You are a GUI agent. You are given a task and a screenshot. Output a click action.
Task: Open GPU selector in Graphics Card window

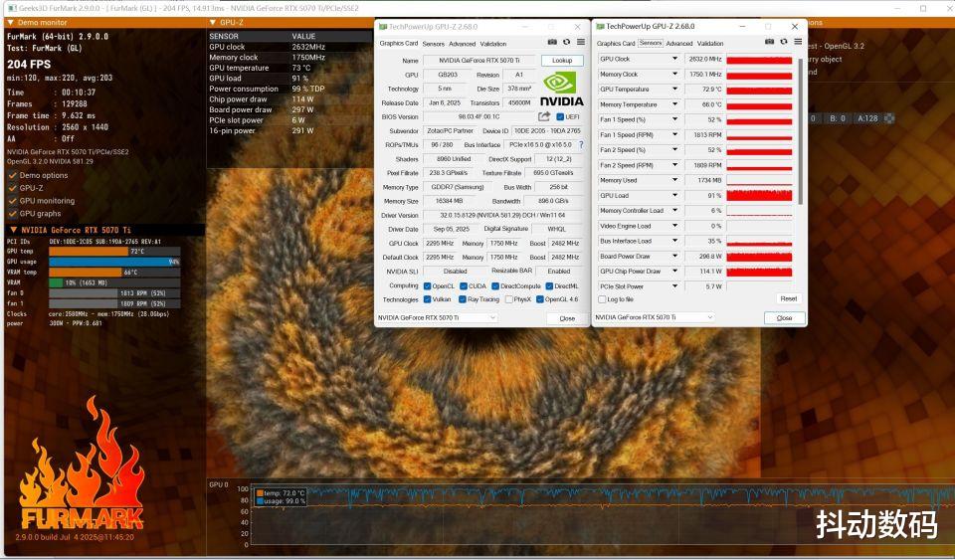point(438,317)
